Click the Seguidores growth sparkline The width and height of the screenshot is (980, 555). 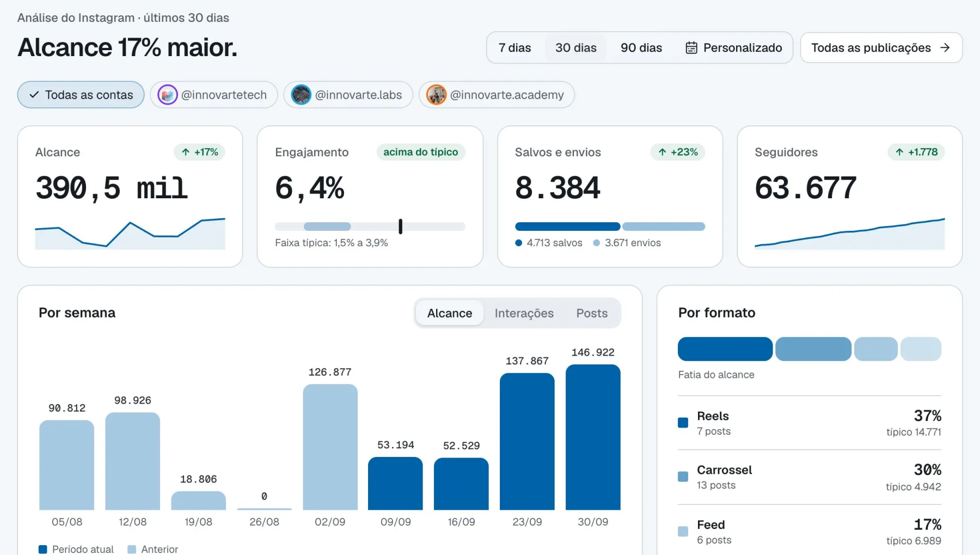850,234
